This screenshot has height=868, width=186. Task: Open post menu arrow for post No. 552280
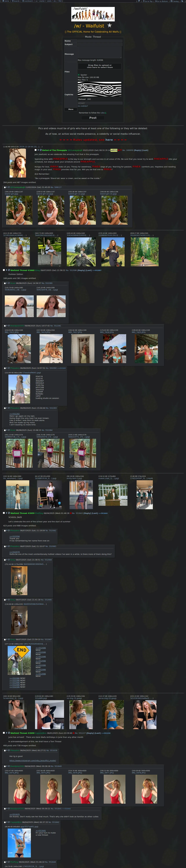tap(7, 283)
